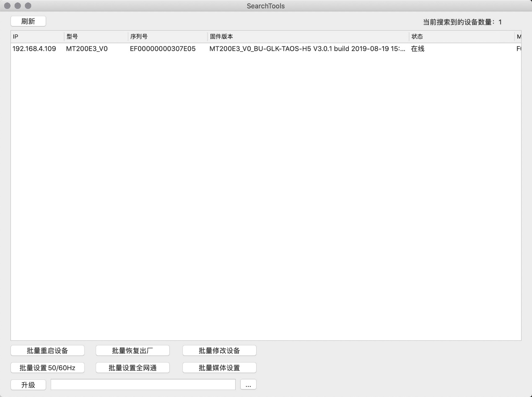The height and width of the screenshot is (397, 532).
Task: Click the '...' browse file button
Action: [x=248, y=385]
